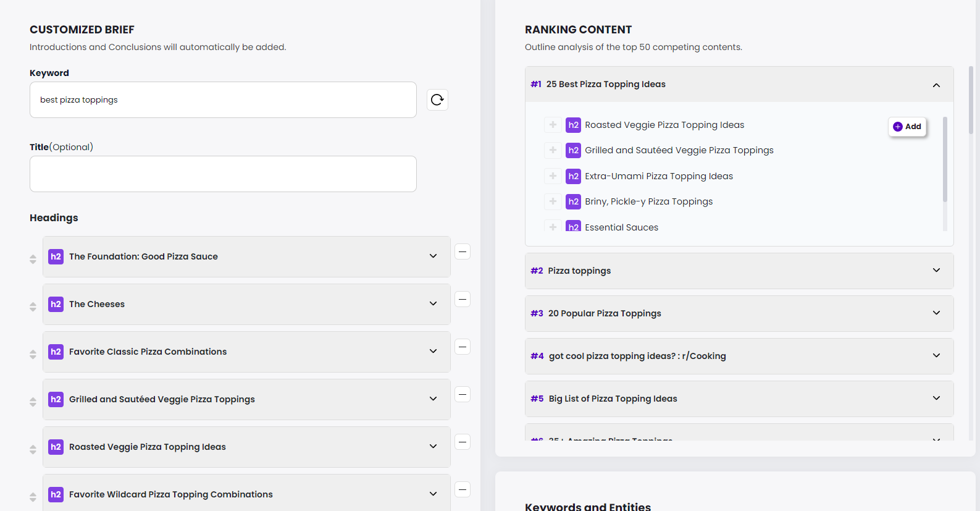The image size is (980, 511).
Task: Click the inner outline list scrollbar
Action: click(x=945, y=159)
